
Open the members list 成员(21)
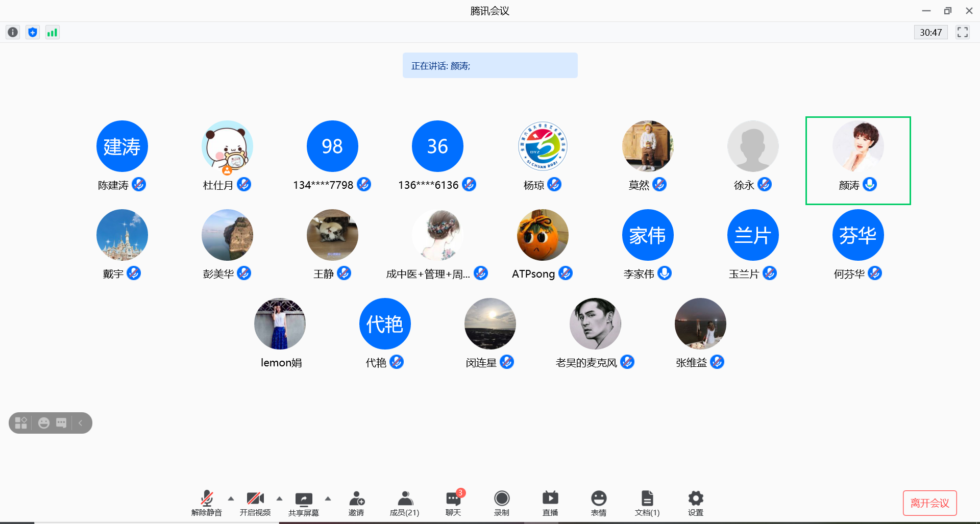point(405,503)
